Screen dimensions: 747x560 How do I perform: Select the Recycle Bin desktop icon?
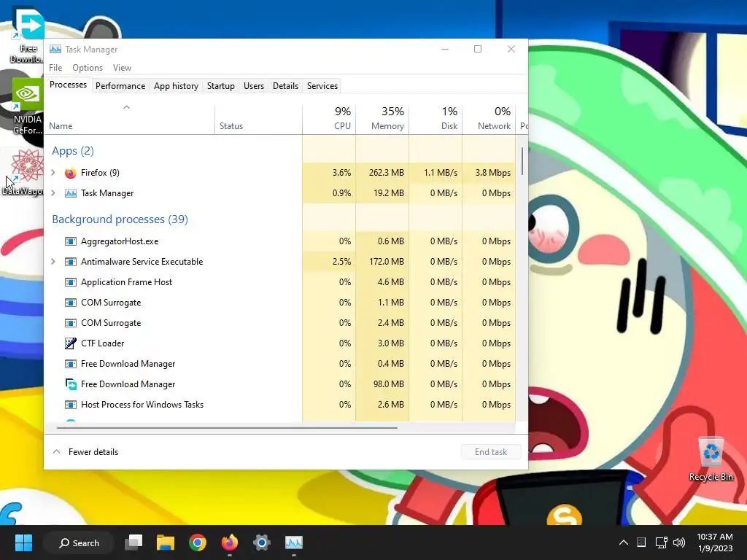[711, 459]
